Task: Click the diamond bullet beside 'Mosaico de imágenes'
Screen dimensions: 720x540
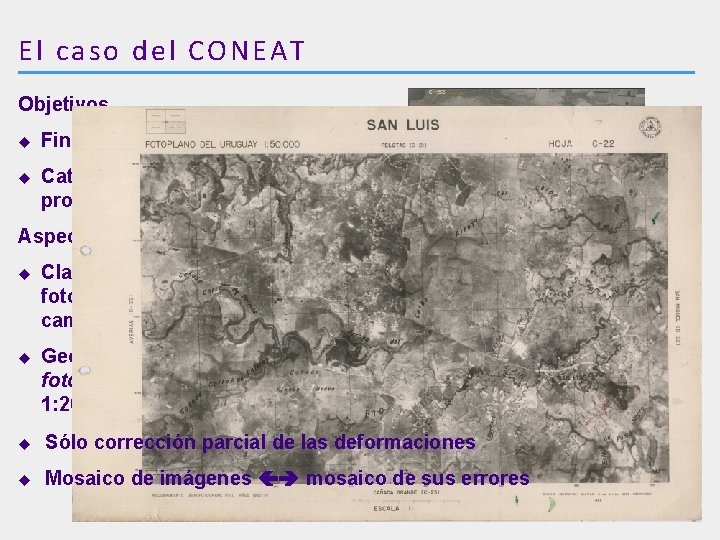Action: 25,480
